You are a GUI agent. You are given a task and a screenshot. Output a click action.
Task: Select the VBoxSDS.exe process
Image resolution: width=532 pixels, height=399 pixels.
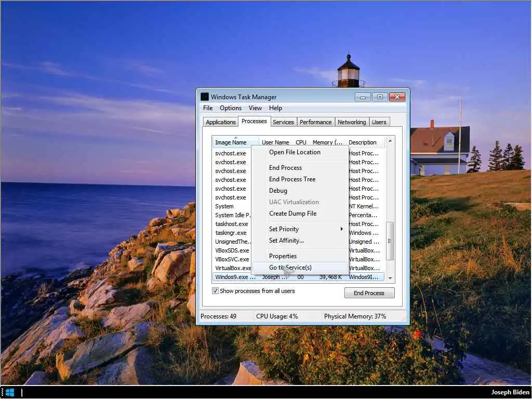click(x=232, y=250)
